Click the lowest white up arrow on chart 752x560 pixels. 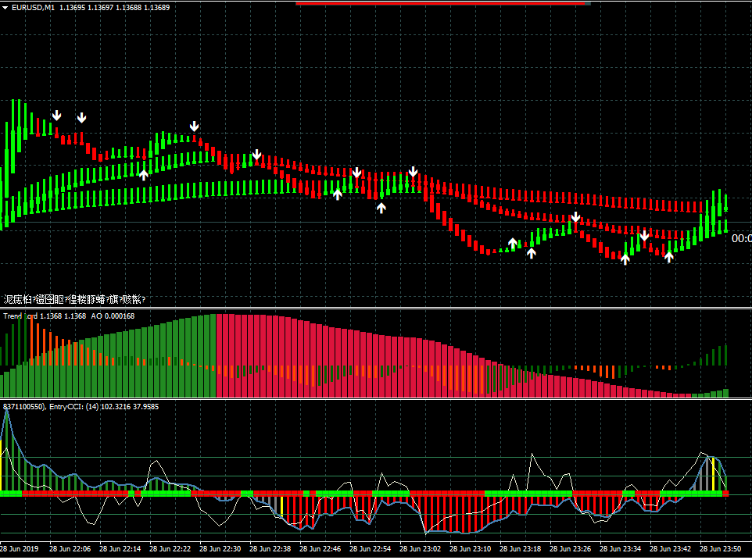625,259
